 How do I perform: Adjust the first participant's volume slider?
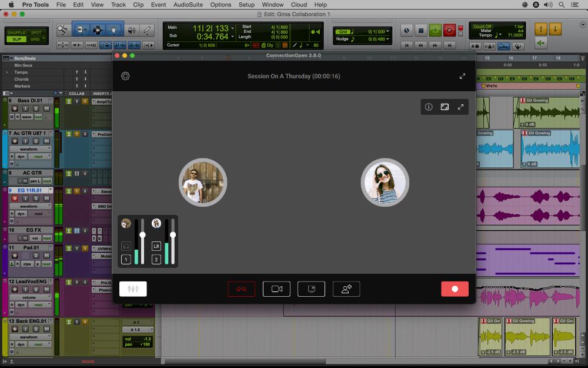tap(142, 236)
